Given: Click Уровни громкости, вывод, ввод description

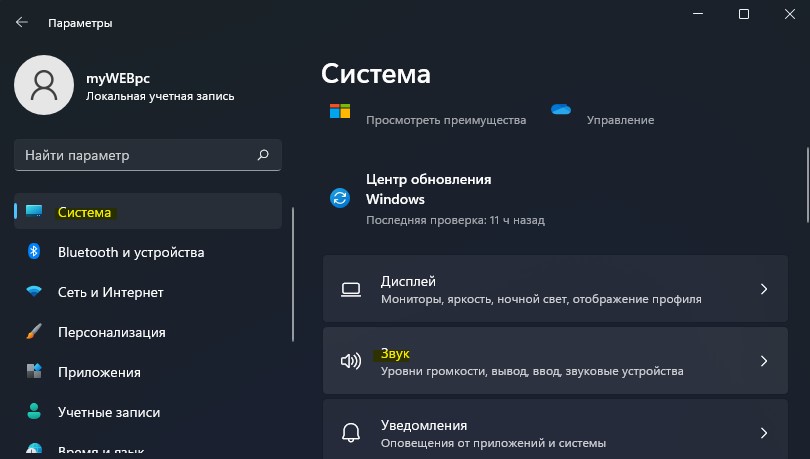Looking at the screenshot, I should tap(532, 371).
